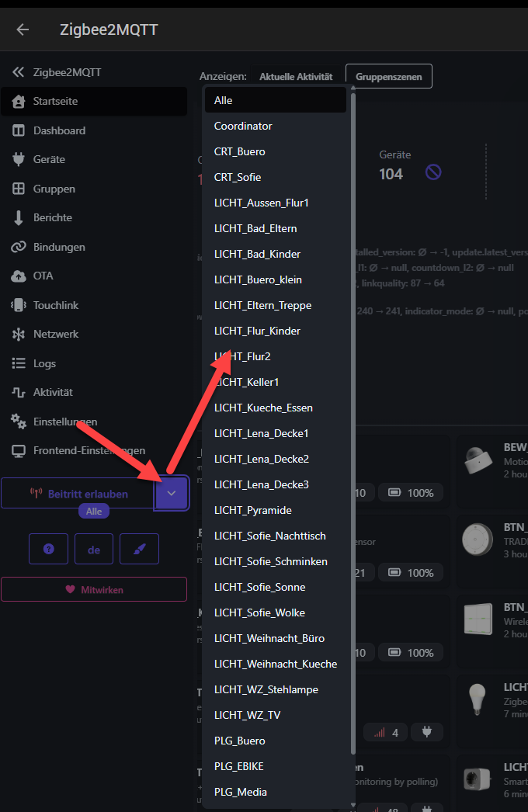Click the theme paintbrush icon button
This screenshot has width=528, height=812.
tap(139, 549)
